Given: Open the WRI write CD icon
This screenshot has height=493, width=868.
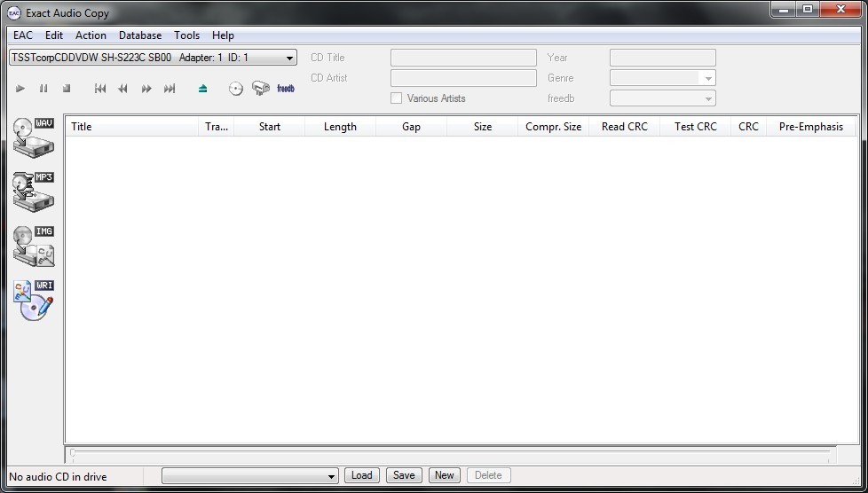Looking at the screenshot, I should click(34, 300).
